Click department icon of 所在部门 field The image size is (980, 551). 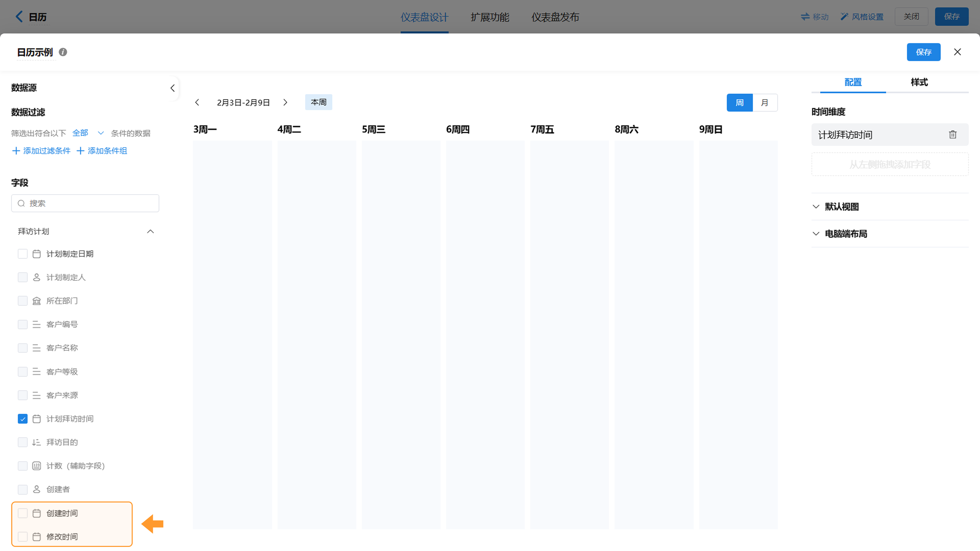click(x=36, y=301)
